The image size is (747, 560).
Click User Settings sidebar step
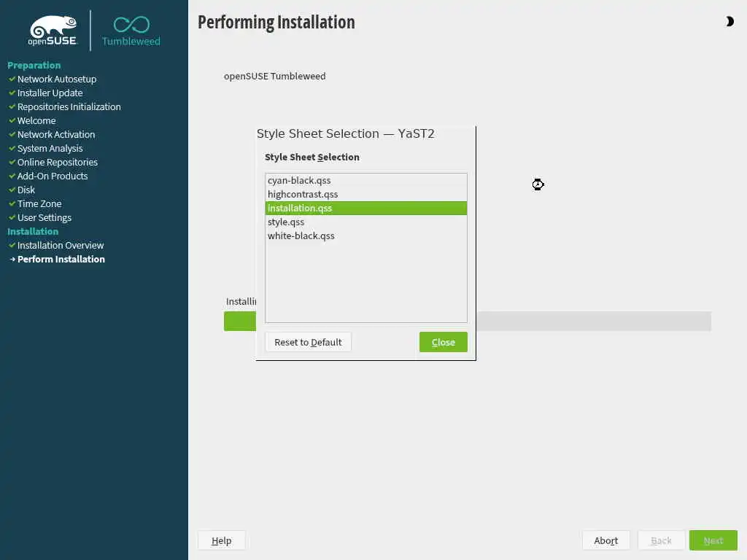coord(44,217)
